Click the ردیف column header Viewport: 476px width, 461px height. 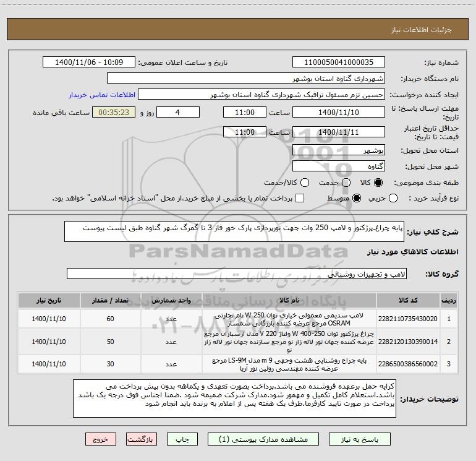tap(449, 300)
